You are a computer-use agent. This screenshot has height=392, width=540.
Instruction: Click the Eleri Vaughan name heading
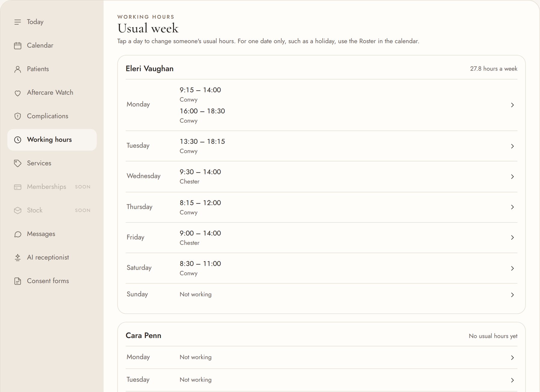click(149, 69)
